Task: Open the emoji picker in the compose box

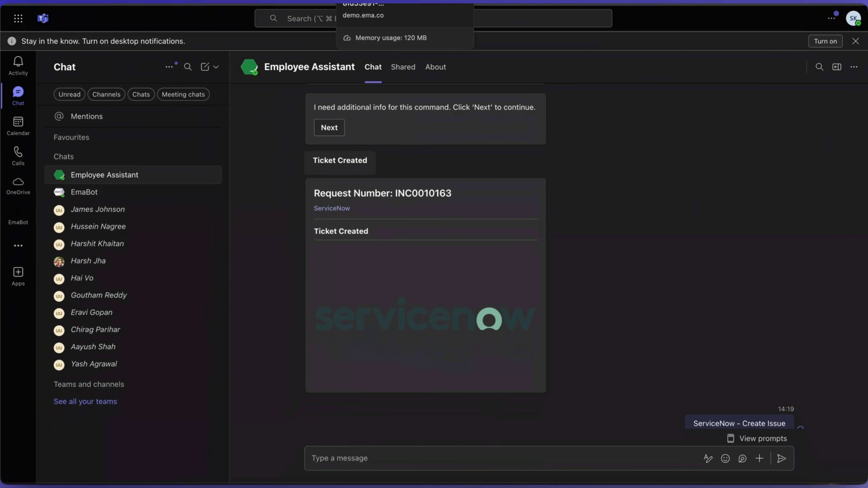Action: click(x=725, y=458)
